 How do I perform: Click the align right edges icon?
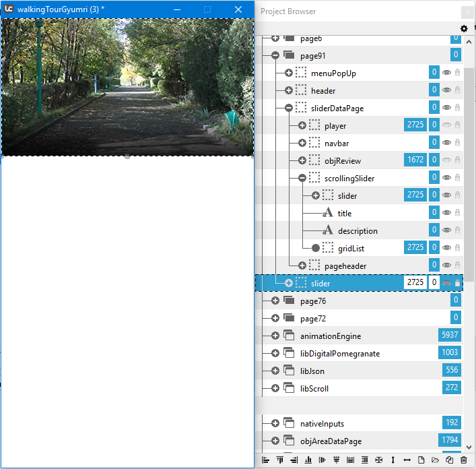(294, 460)
